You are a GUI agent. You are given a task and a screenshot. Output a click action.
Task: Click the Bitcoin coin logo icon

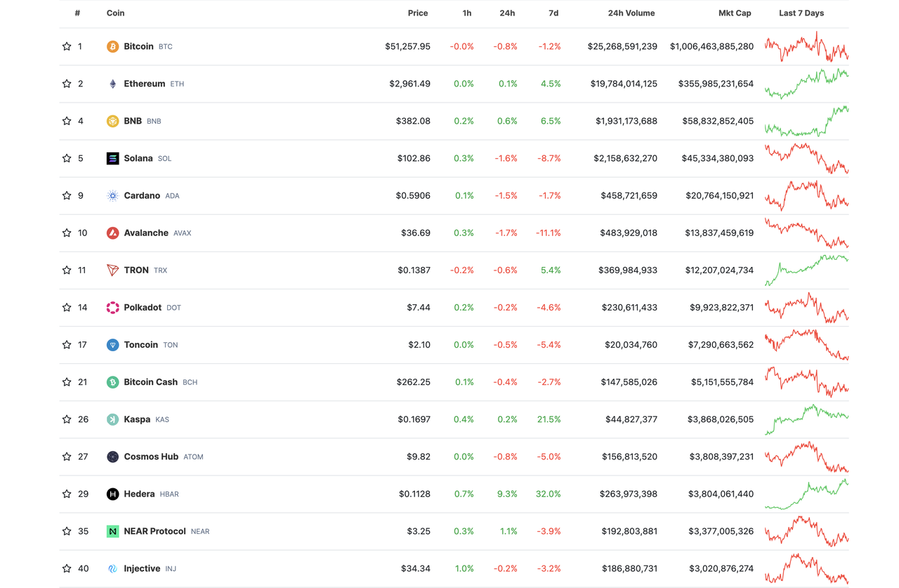112,46
